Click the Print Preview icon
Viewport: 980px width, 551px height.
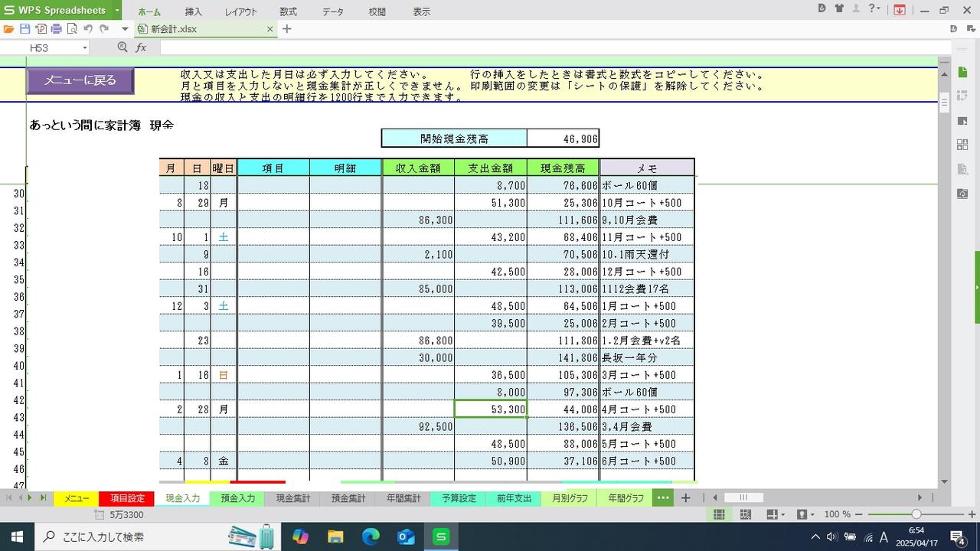72,29
